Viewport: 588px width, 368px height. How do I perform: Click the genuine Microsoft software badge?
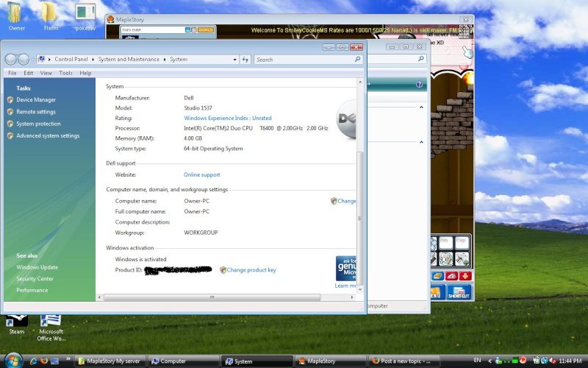click(x=345, y=269)
